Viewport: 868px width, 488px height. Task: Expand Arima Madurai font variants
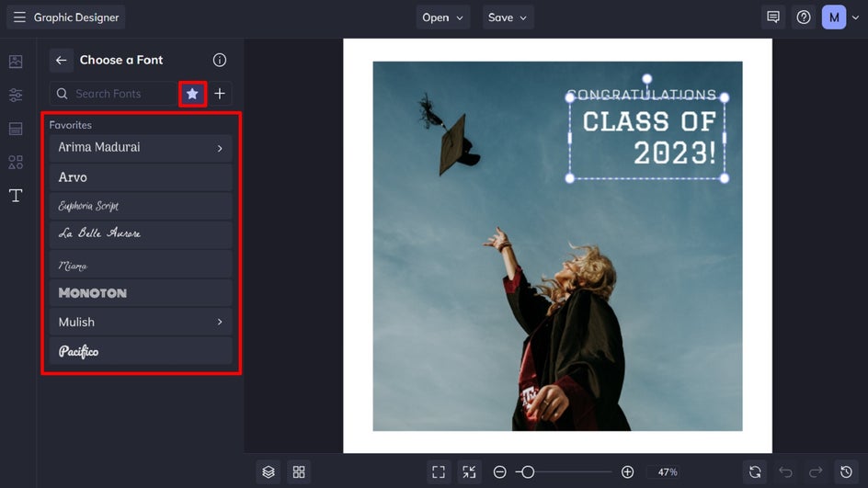pos(220,148)
